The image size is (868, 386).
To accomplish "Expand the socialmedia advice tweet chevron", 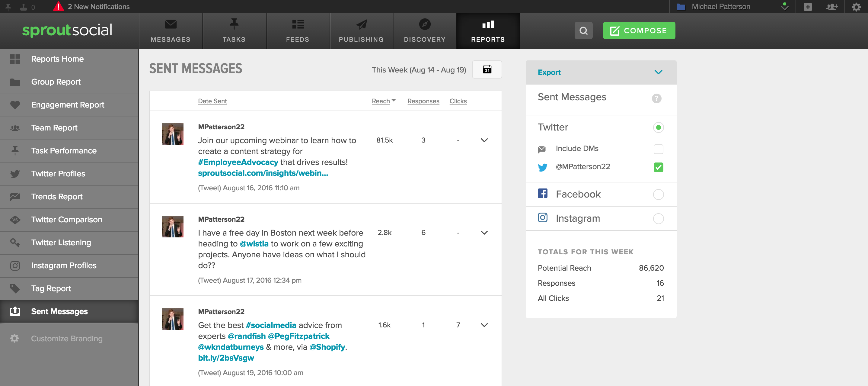I will (x=484, y=325).
